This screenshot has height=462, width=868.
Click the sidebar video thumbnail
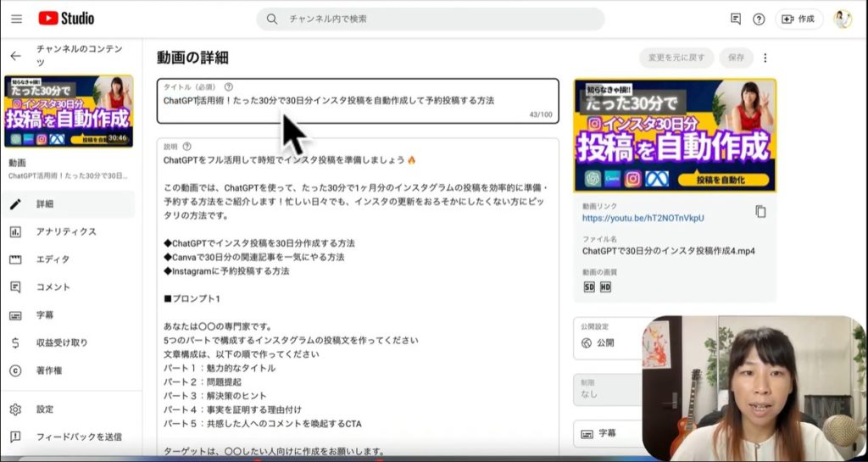pos(69,111)
